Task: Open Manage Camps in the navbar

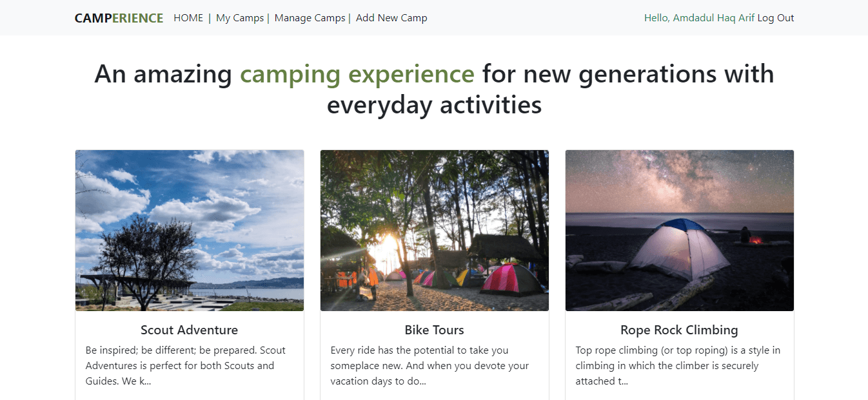Action: click(x=310, y=18)
